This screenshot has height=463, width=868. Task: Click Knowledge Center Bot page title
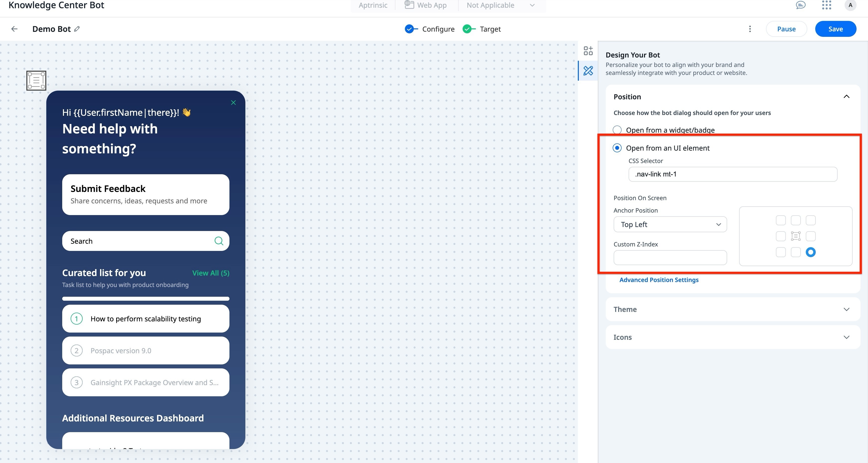click(x=56, y=5)
